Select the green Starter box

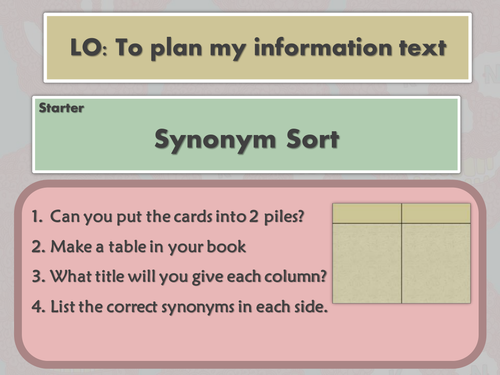(x=246, y=134)
